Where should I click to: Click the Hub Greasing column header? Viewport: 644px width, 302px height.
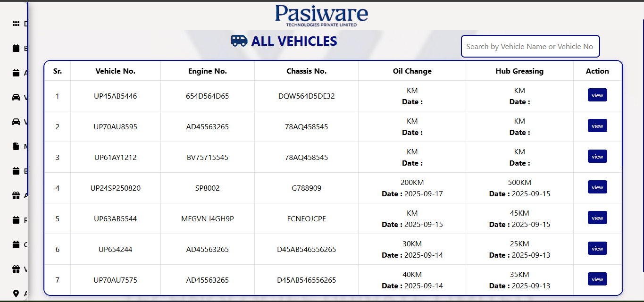(519, 71)
